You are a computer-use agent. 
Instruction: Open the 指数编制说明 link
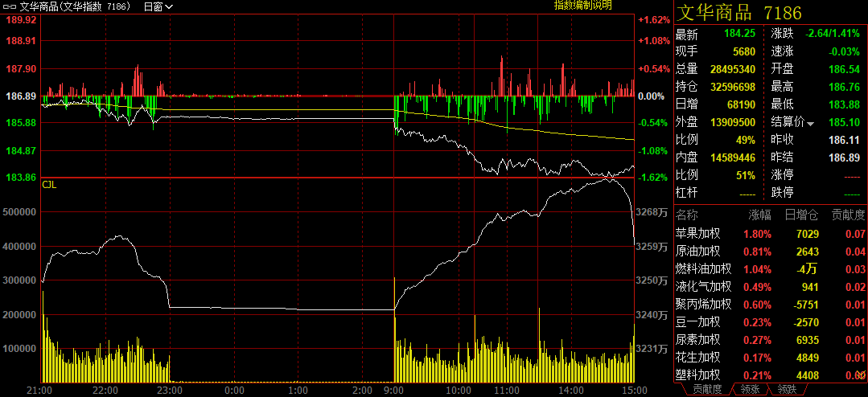pos(582,6)
